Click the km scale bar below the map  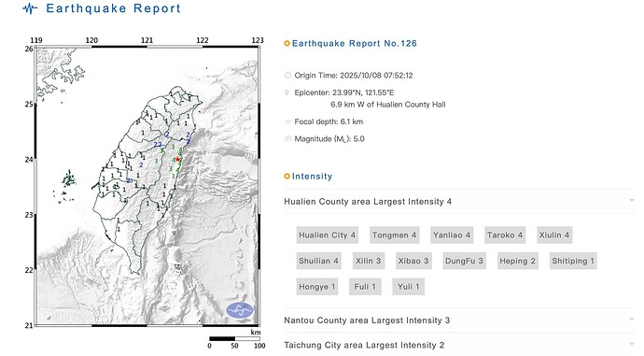[234, 339]
